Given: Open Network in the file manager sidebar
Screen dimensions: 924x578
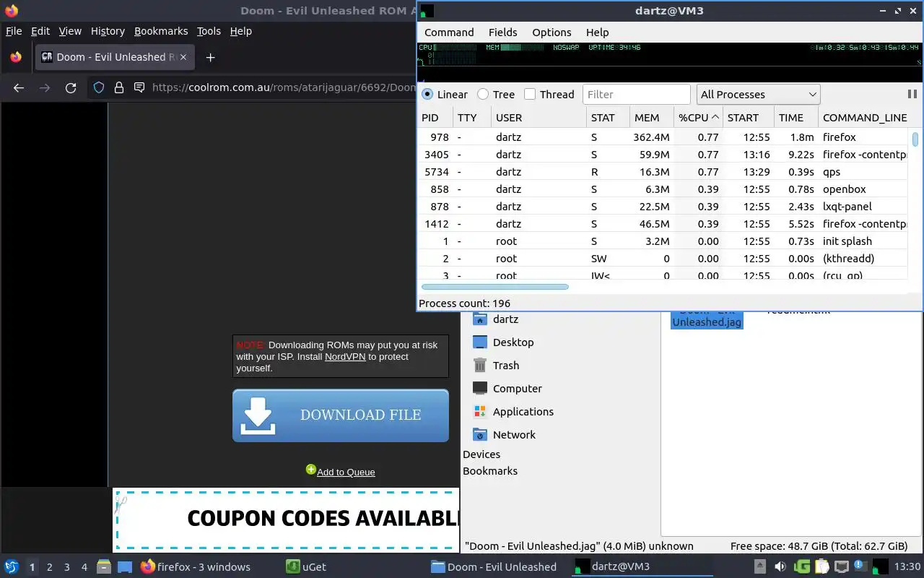Looking at the screenshot, I should click(x=504, y=435).
